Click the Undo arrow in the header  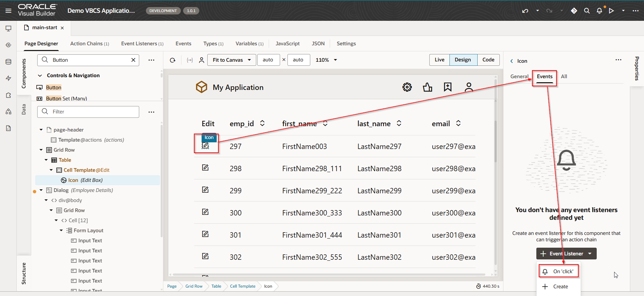click(525, 11)
